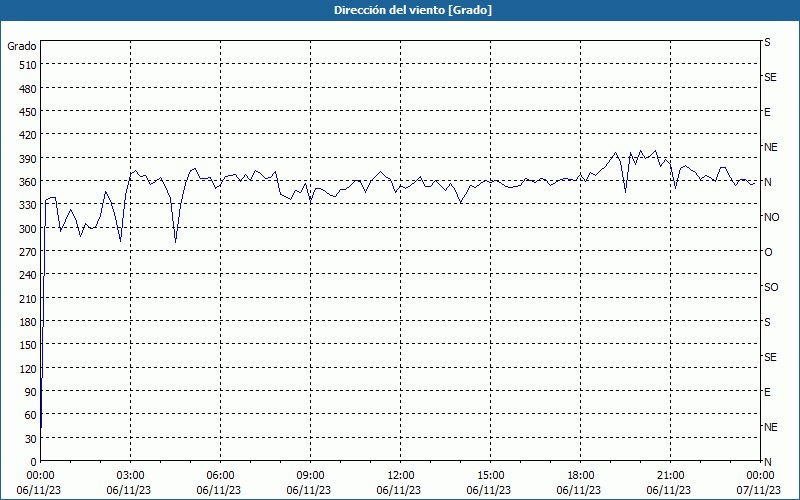This screenshot has width=800, height=500.
Task: Pick the 120 tick label
Action: tap(28, 368)
